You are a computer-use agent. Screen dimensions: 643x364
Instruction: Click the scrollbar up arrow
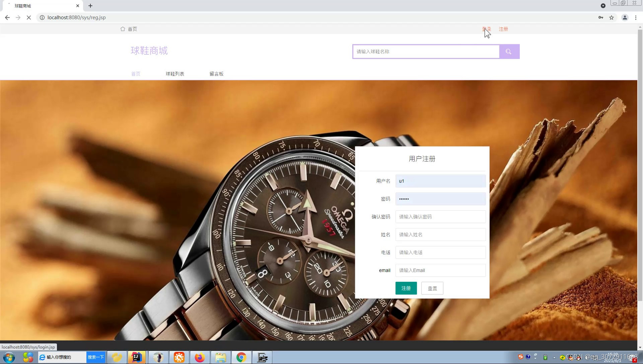640,27
